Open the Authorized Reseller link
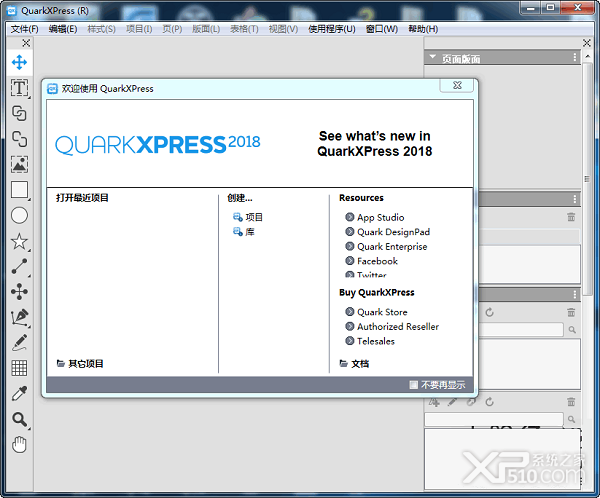Screen dimensions: 600x498 point(392,327)
